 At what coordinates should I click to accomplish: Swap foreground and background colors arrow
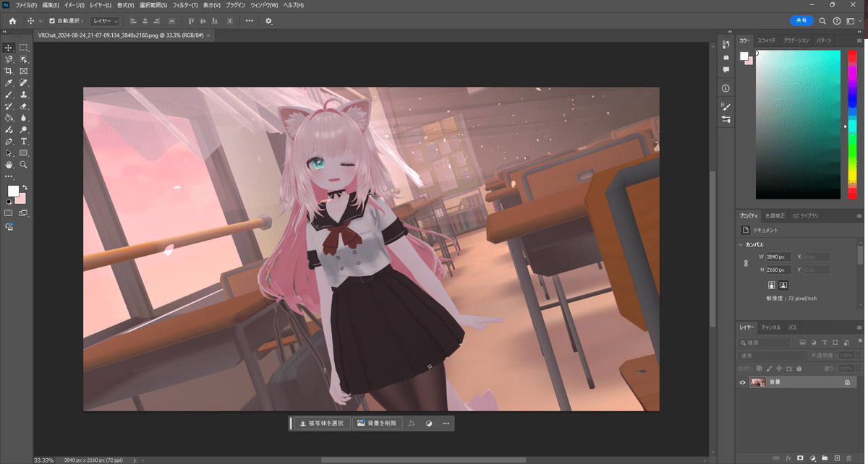[x=25, y=187]
